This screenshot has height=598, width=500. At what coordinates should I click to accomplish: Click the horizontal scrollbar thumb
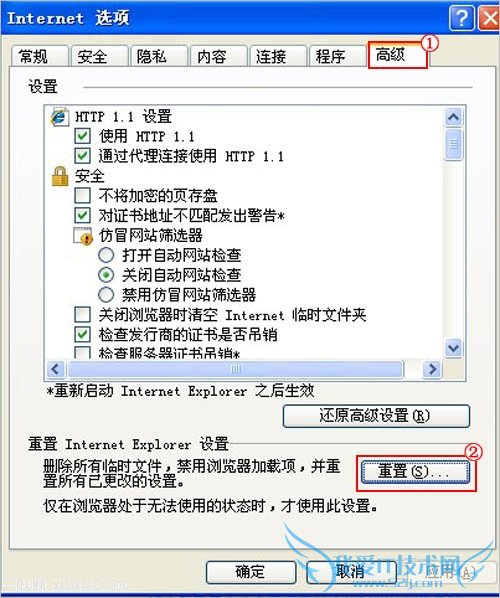pos(235,369)
